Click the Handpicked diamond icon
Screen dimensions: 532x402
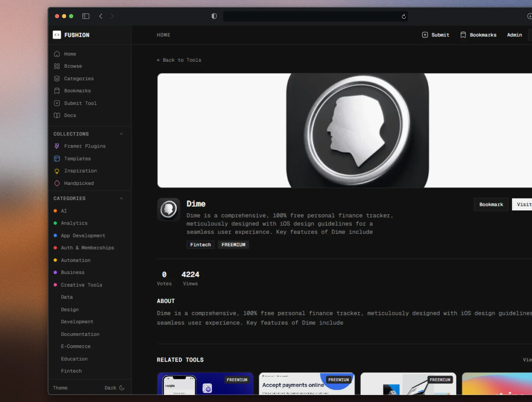click(57, 183)
